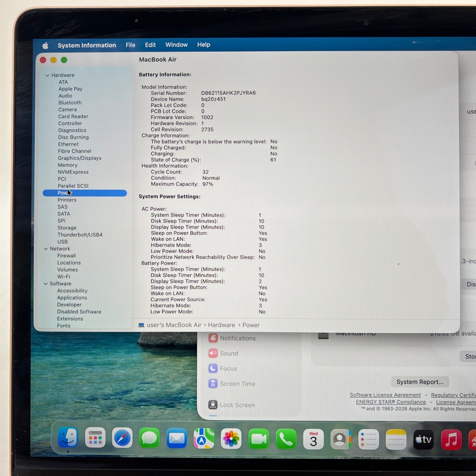This screenshot has height=476, width=476.
Task: Open Calendar icon showing Wed 3
Action: (314, 439)
